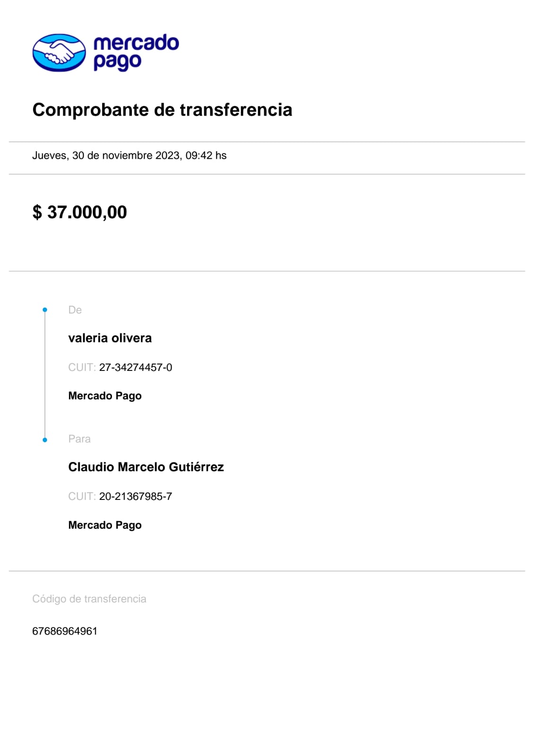The height and width of the screenshot is (756, 534).
Task: Click the Mercado Pago handshake logo
Action: (x=59, y=52)
